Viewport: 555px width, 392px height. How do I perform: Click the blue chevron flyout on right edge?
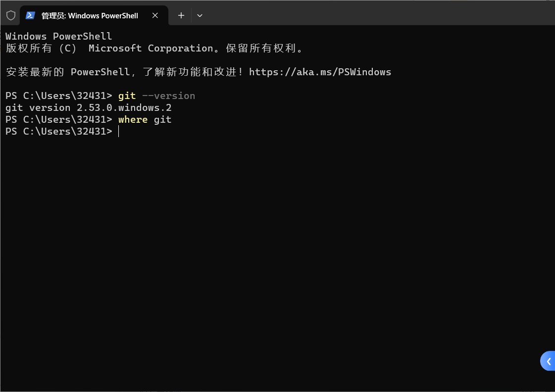(x=549, y=361)
